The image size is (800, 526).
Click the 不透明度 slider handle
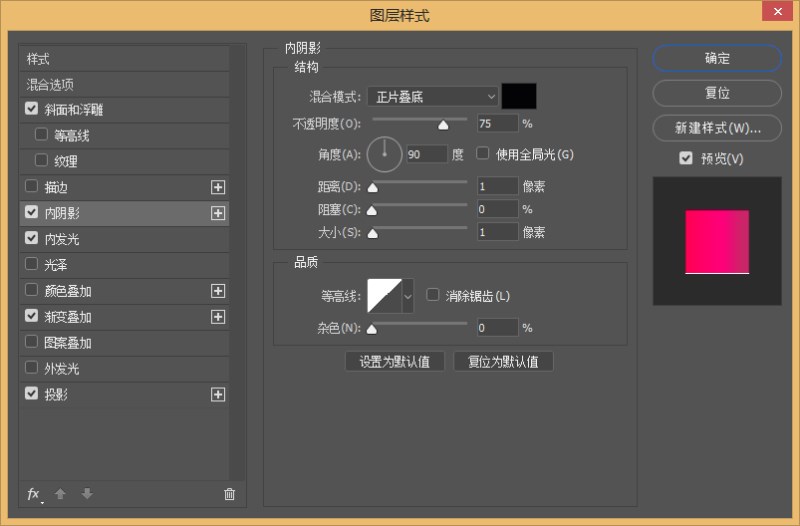[443, 125]
